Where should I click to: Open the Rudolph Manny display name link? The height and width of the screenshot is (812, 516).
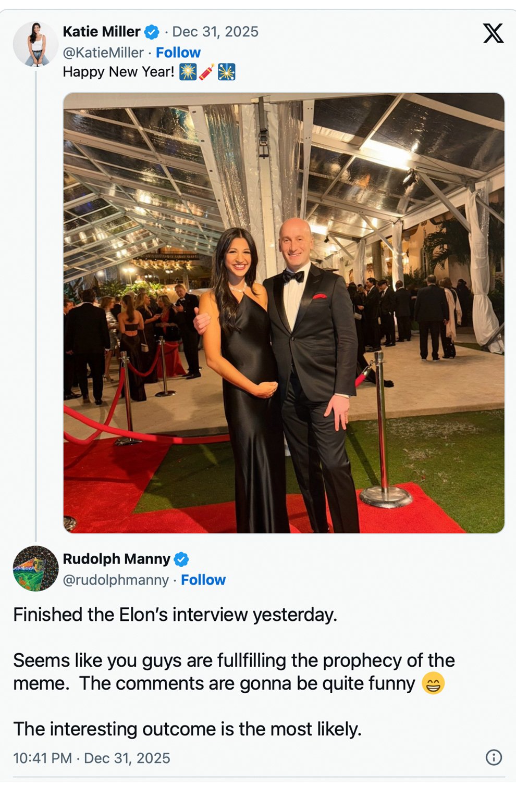(x=116, y=559)
